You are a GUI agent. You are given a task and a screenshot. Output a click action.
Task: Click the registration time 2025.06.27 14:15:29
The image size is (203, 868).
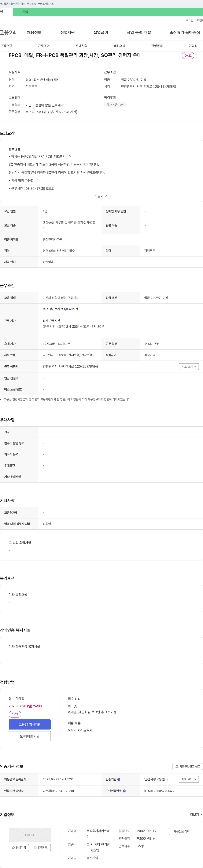58,779
